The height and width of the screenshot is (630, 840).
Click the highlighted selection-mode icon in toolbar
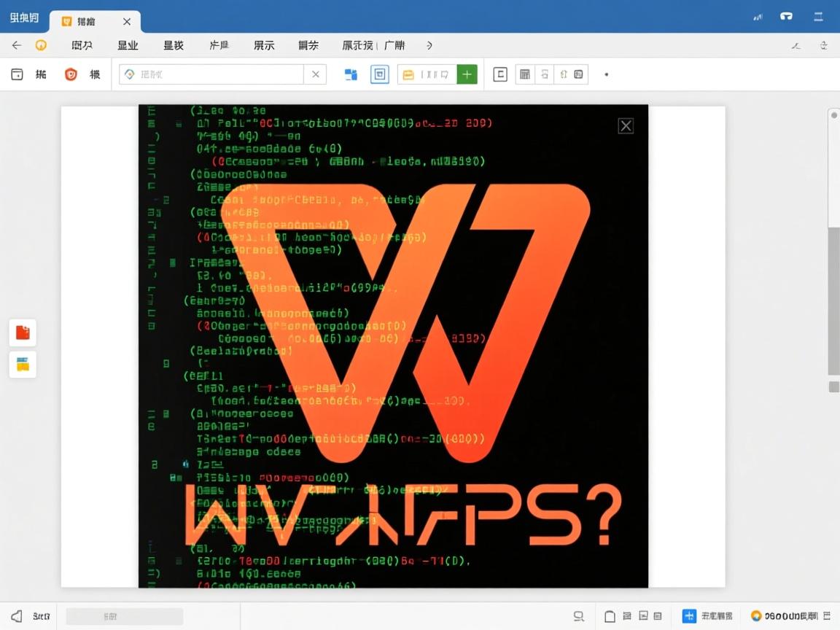(380, 74)
